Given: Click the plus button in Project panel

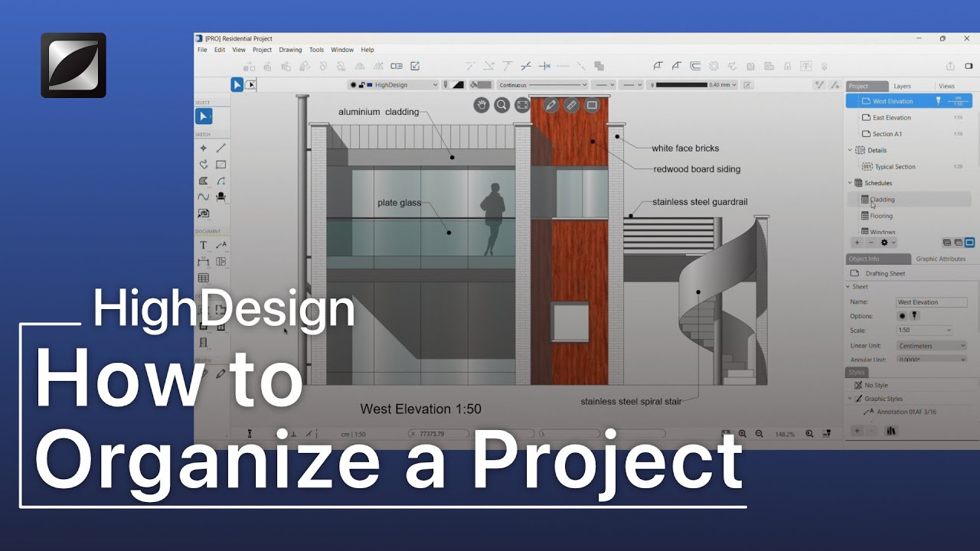Looking at the screenshot, I should 857,243.
